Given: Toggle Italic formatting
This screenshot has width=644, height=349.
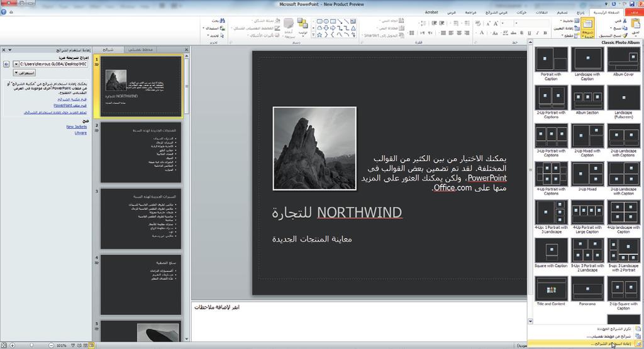Looking at the screenshot, I should tap(537, 33).
